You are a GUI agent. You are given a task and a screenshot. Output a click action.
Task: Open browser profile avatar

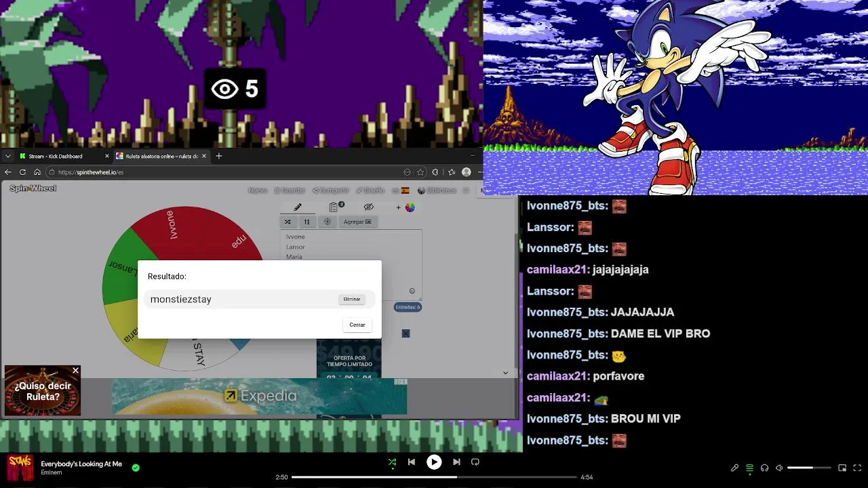coord(466,172)
